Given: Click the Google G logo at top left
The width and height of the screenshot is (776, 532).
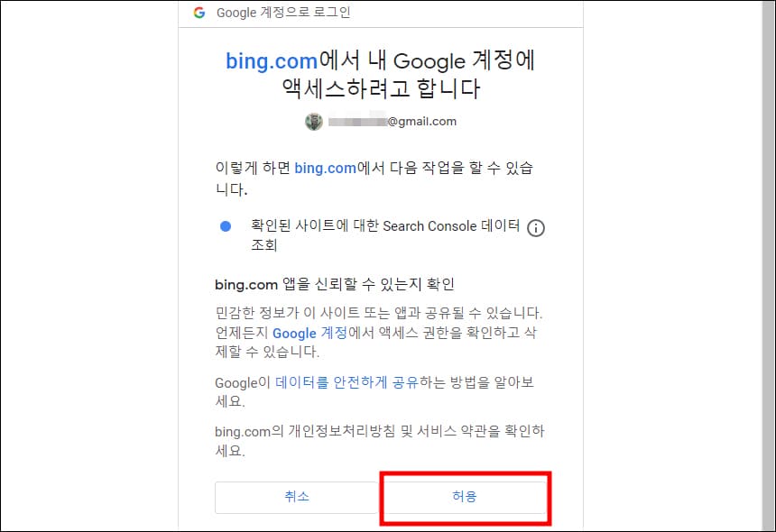Looking at the screenshot, I should point(199,13).
